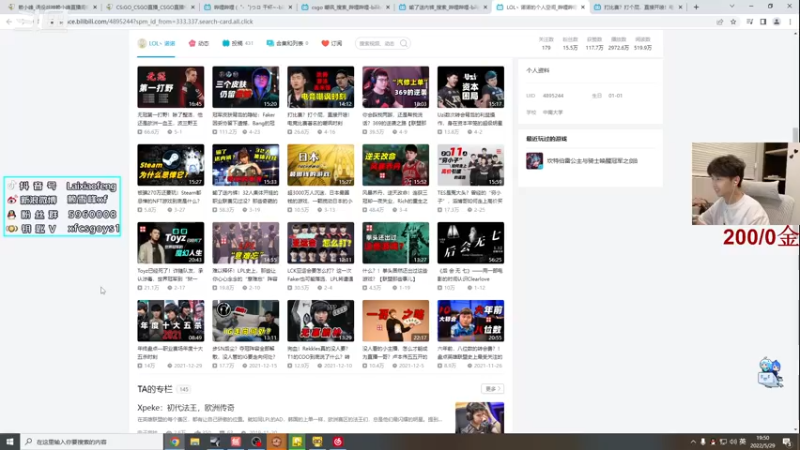The width and height of the screenshot is (800, 450).
Task: Open a new browser tab with plus
Action: [696, 7]
